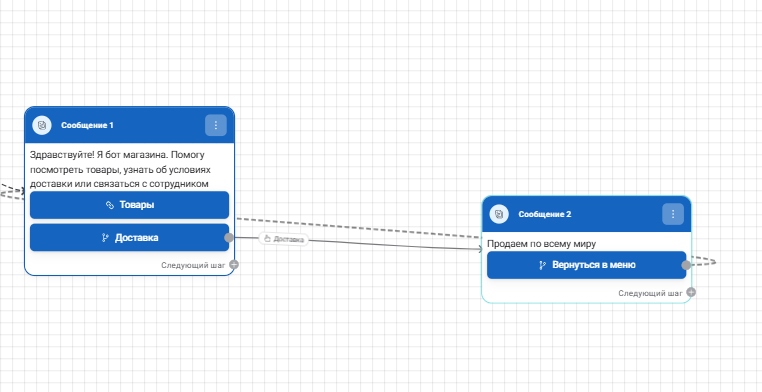This screenshot has height=392, width=762.
Task: Click the Сообщение 2 title
Action: point(545,214)
